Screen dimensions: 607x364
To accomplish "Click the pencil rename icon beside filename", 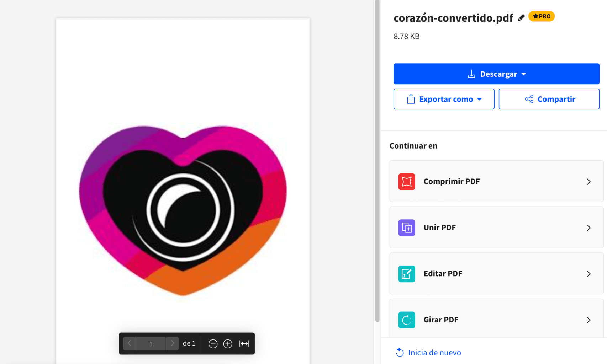I will click(x=521, y=17).
